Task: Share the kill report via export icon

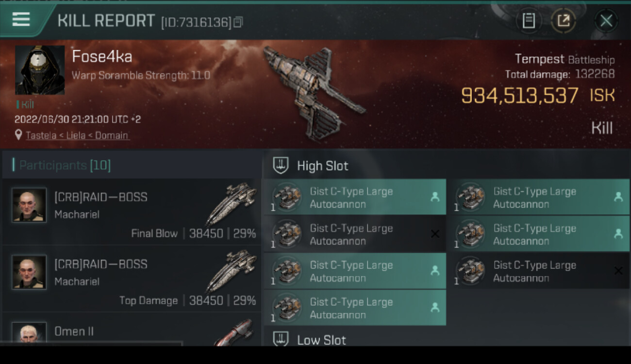Action: click(x=564, y=21)
